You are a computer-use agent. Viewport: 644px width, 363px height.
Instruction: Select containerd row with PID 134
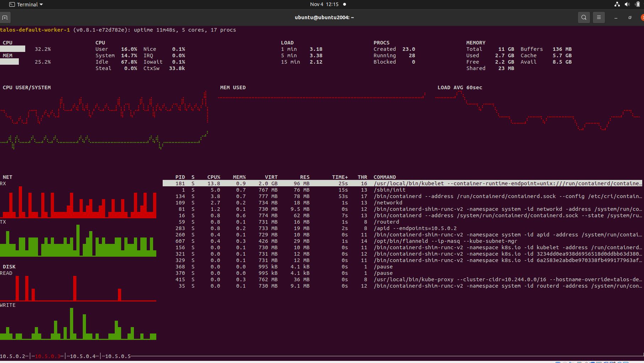click(402, 196)
